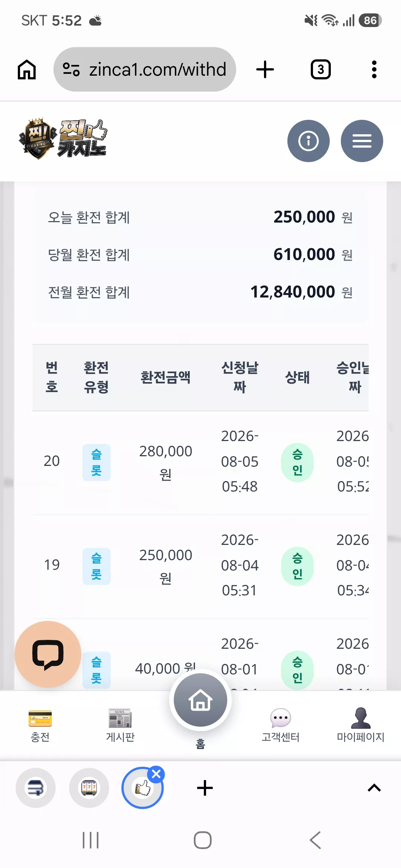Open the hamburger menu button

click(x=362, y=141)
